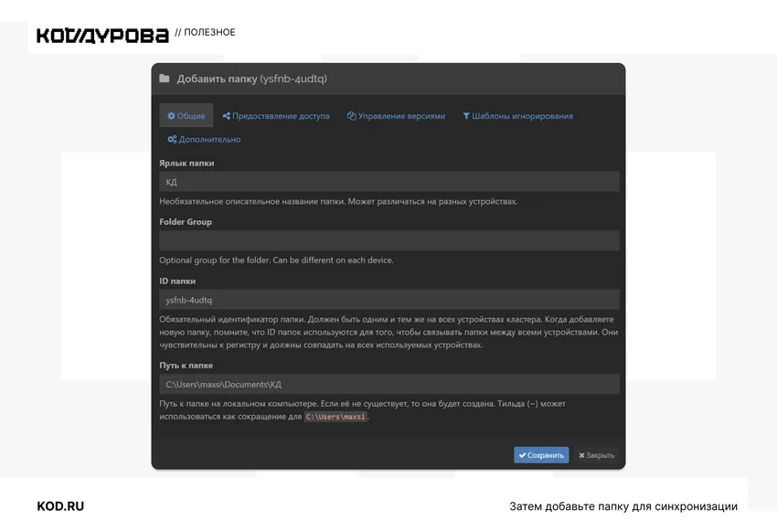The height and width of the screenshot is (532, 777).
Task: Click the share icon beside Предоставление доступа
Action: (x=227, y=115)
